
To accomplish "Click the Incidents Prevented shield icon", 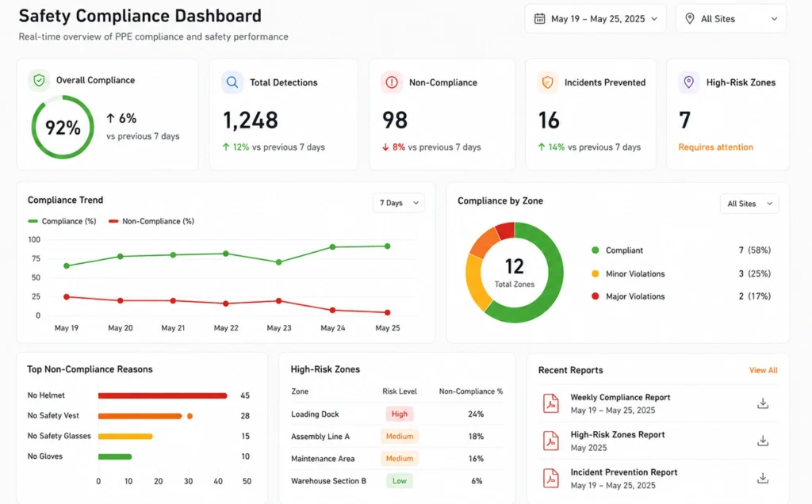I will 547,82.
